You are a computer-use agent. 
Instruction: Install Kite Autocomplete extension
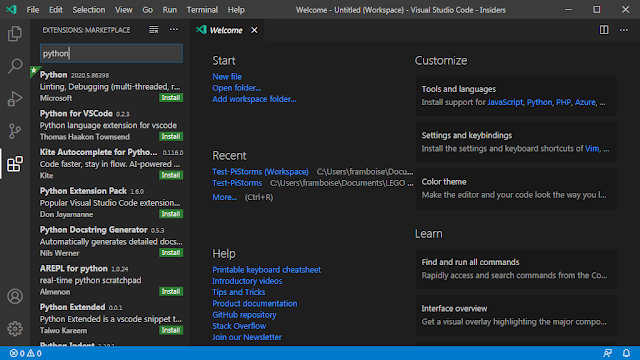(x=171, y=176)
